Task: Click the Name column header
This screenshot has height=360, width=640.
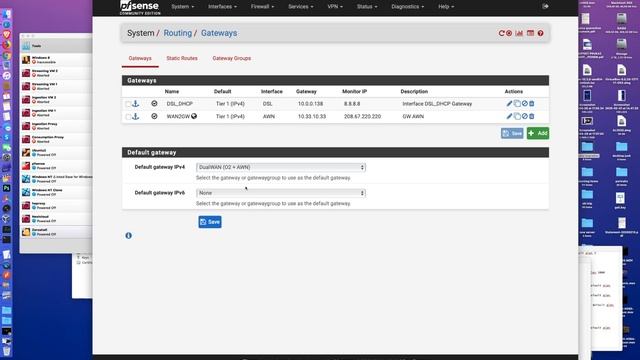Action: pyautogui.click(x=172, y=91)
